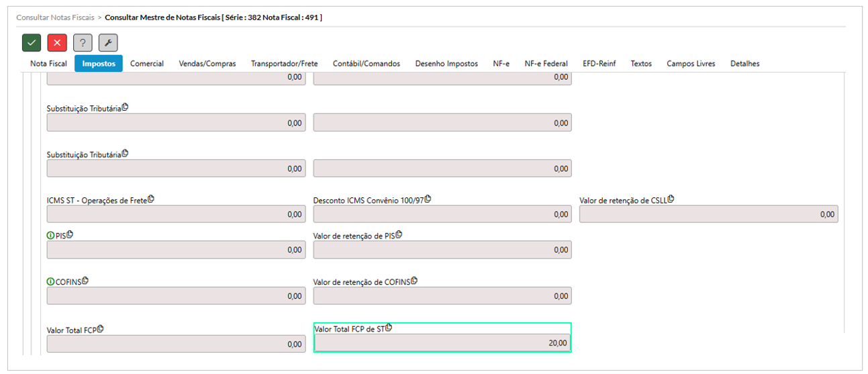
Task: Click copy icon beside Valor de retenção de COFINS
Action: click(414, 280)
